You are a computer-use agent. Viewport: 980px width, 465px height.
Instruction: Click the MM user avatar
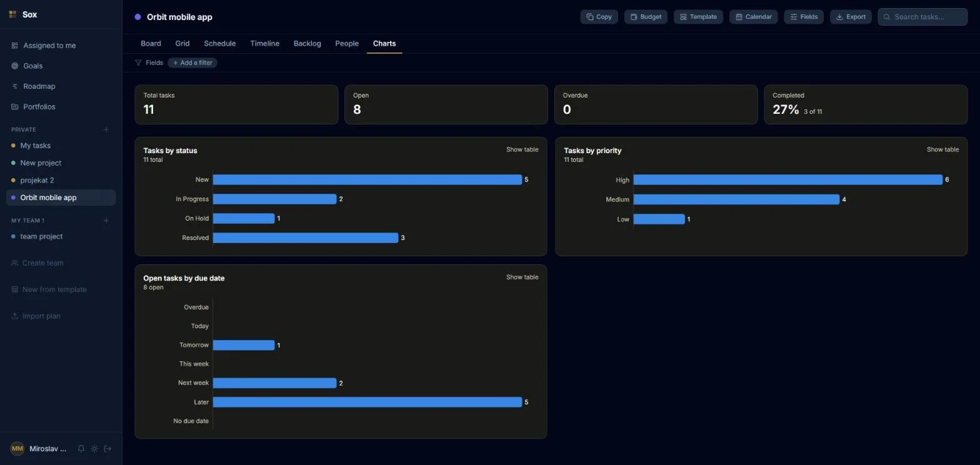click(x=17, y=449)
